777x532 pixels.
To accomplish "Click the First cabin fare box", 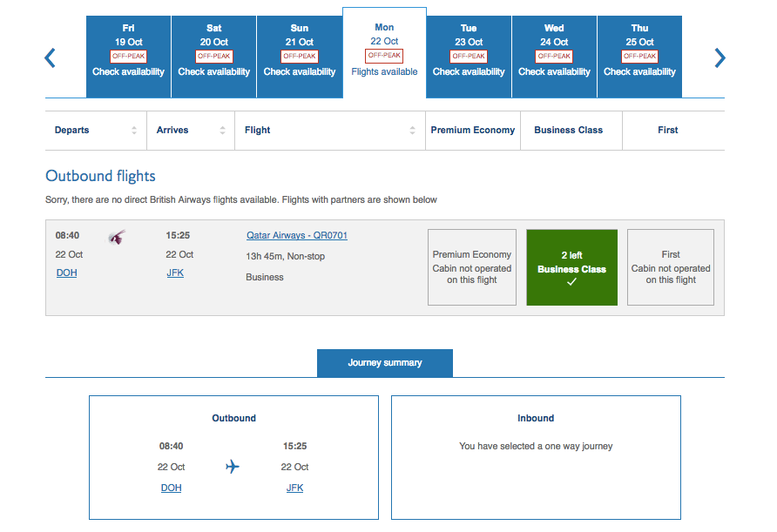I will pyautogui.click(x=670, y=267).
